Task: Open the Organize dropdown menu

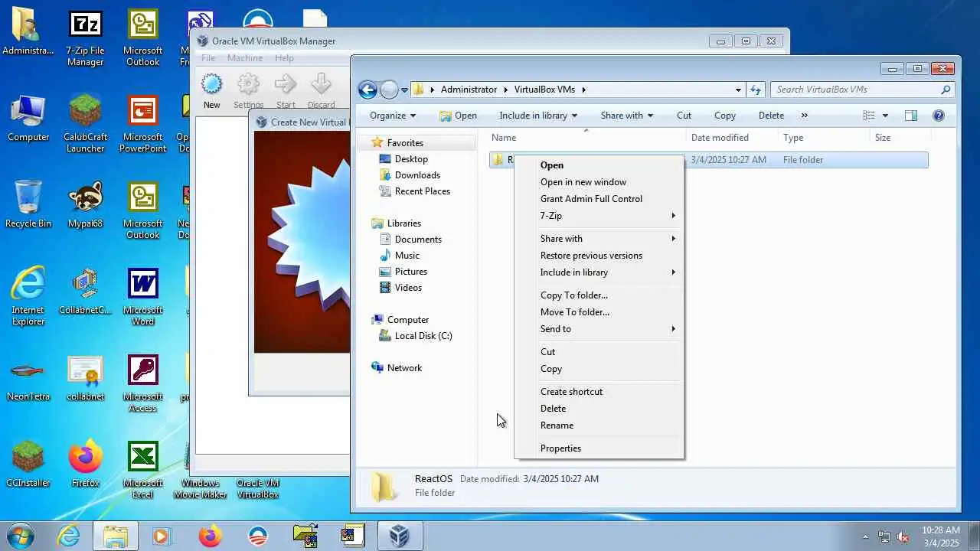Action: coord(392,116)
